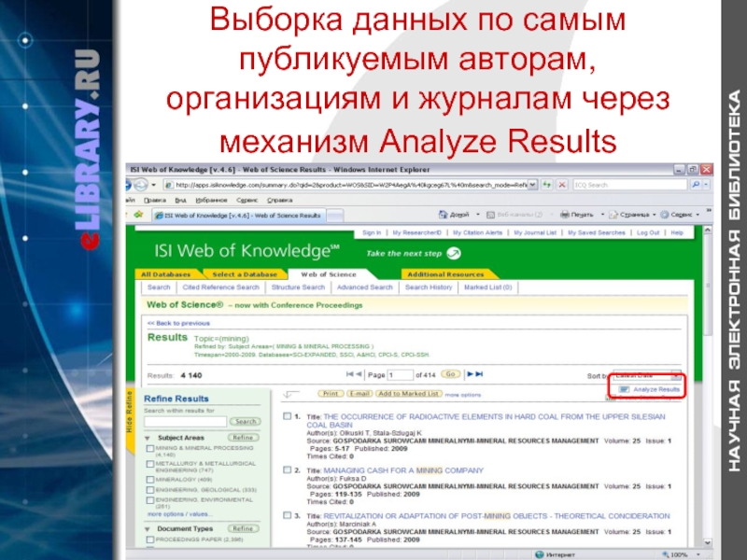Click Add to Marked List button
747x560 pixels.
point(409,394)
